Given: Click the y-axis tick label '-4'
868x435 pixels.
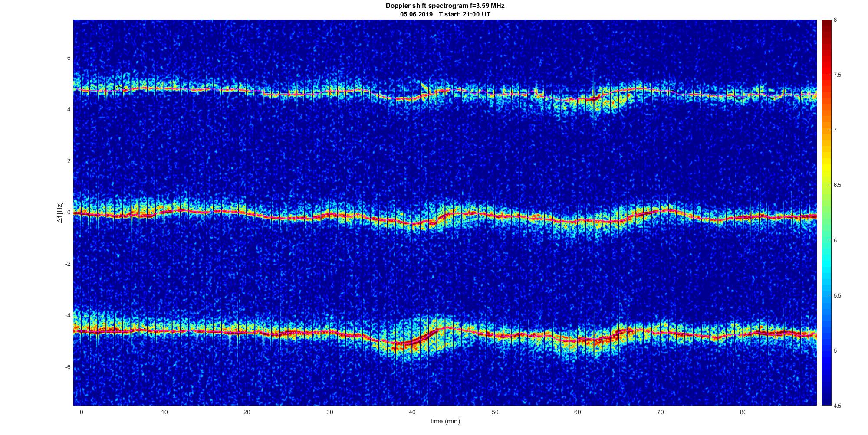Looking at the screenshot, I should (68, 315).
